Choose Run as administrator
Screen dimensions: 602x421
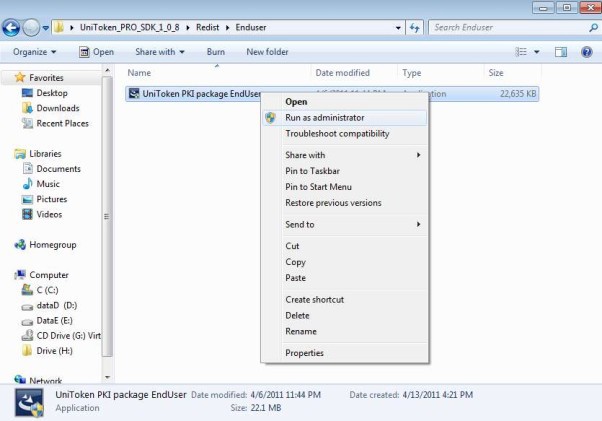point(344,117)
